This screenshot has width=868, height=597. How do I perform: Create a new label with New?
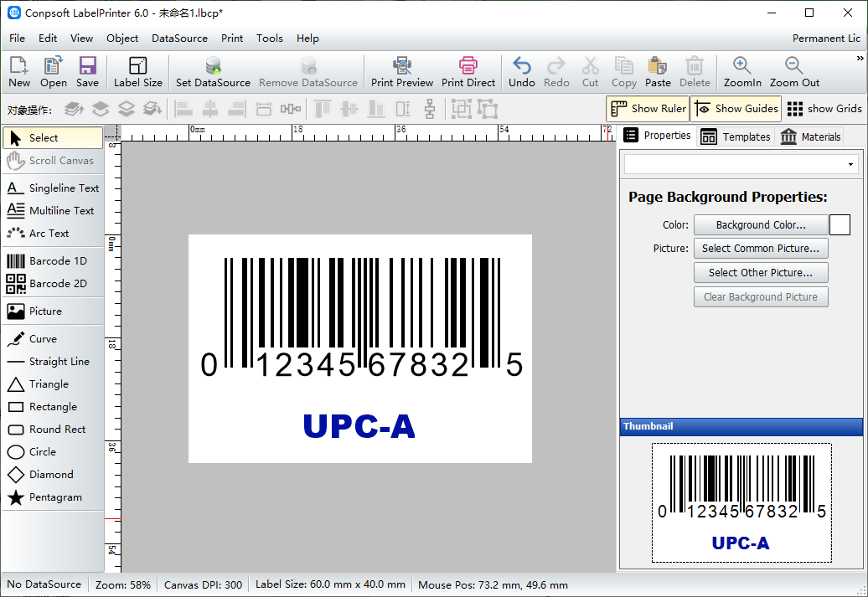pyautogui.click(x=18, y=72)
